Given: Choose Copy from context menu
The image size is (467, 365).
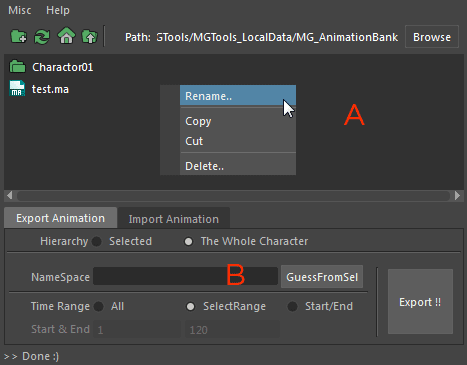Looking at the screenshot, I should 238,121.
